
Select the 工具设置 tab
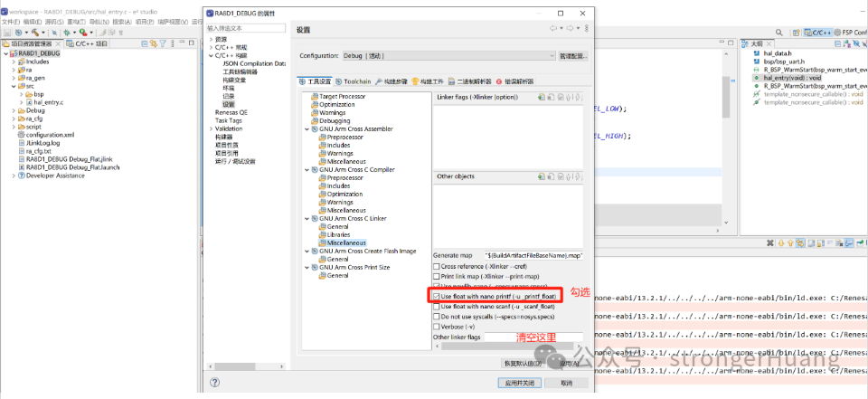(x=315, y=81)
